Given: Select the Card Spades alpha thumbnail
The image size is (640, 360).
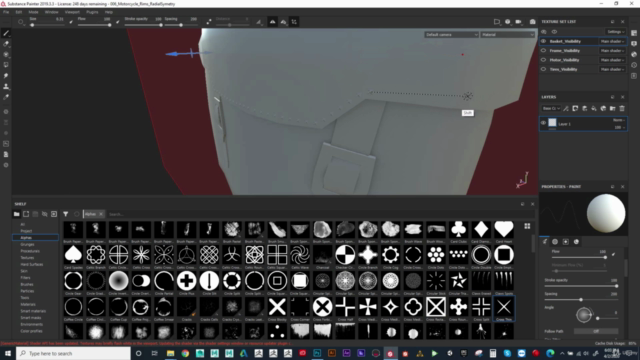Looking at the screenshot, I should (x=73, y=255).
